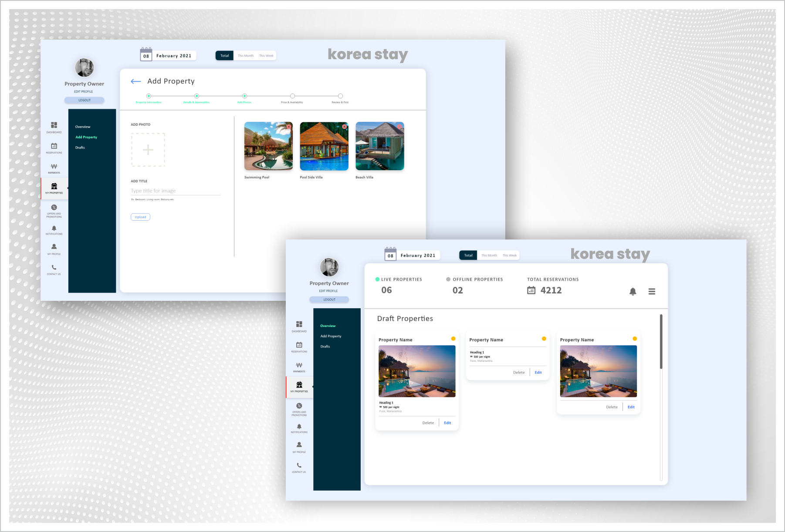Open Payments won icon in the Add Property screen sidebar

click(x=54, y=167)
